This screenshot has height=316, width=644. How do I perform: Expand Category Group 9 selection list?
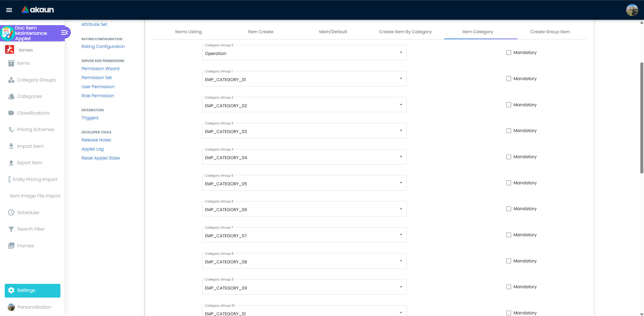click(x=401, y=287)
